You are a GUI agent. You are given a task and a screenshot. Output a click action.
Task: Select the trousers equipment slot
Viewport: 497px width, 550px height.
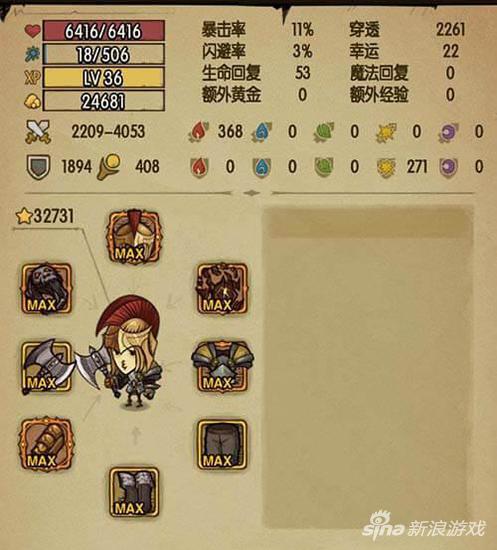click(222, 445)
